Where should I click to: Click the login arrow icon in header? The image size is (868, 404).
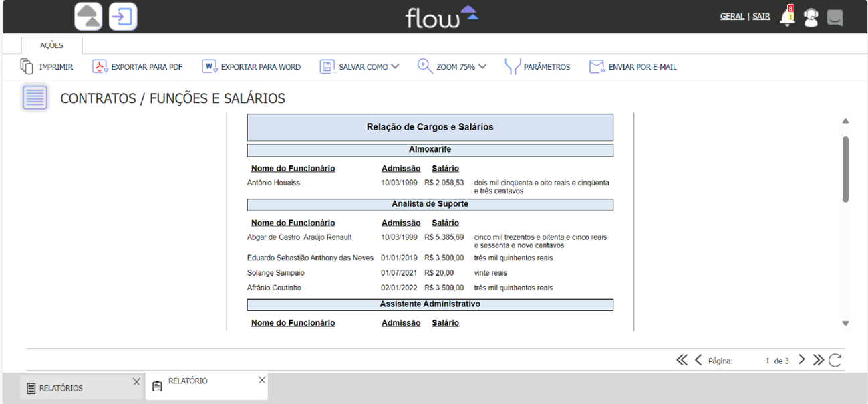123,17
